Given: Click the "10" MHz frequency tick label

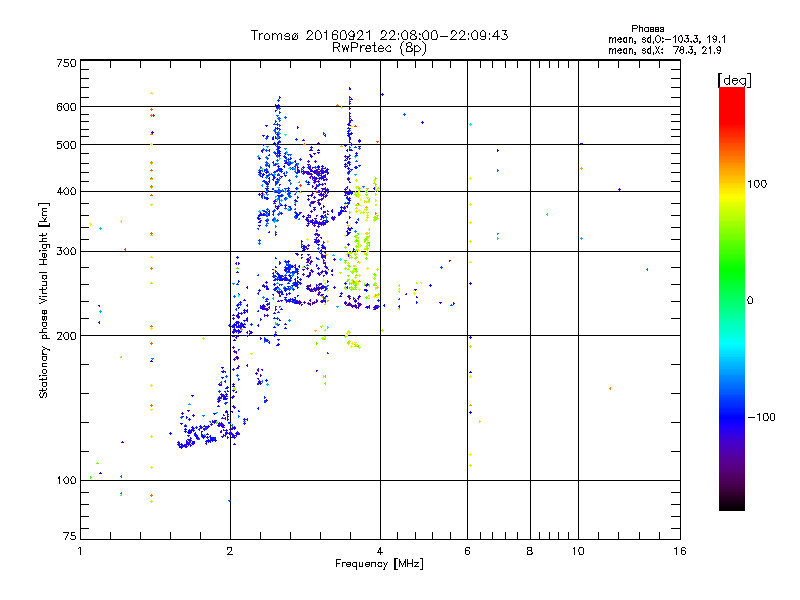Looking at the screenshot, I should point(578,551).
